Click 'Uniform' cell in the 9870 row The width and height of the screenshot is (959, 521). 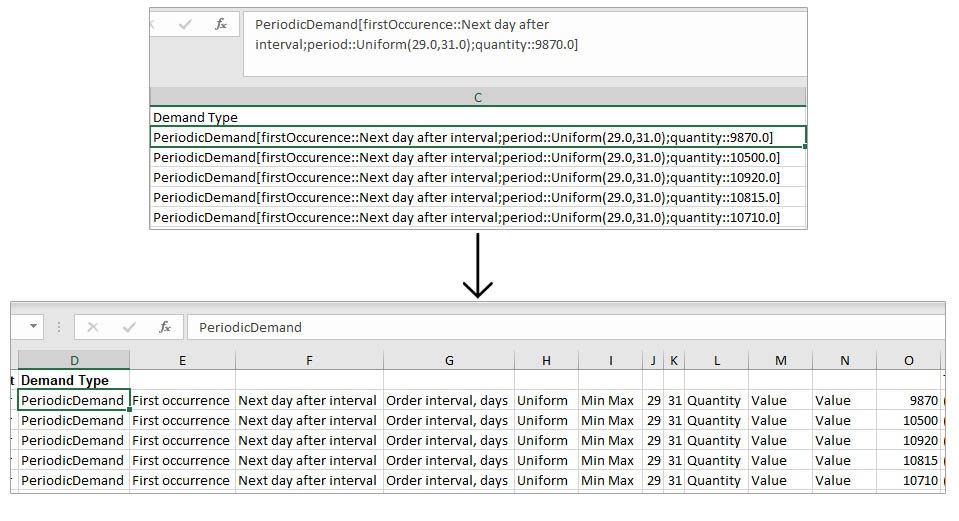(546, 401)
